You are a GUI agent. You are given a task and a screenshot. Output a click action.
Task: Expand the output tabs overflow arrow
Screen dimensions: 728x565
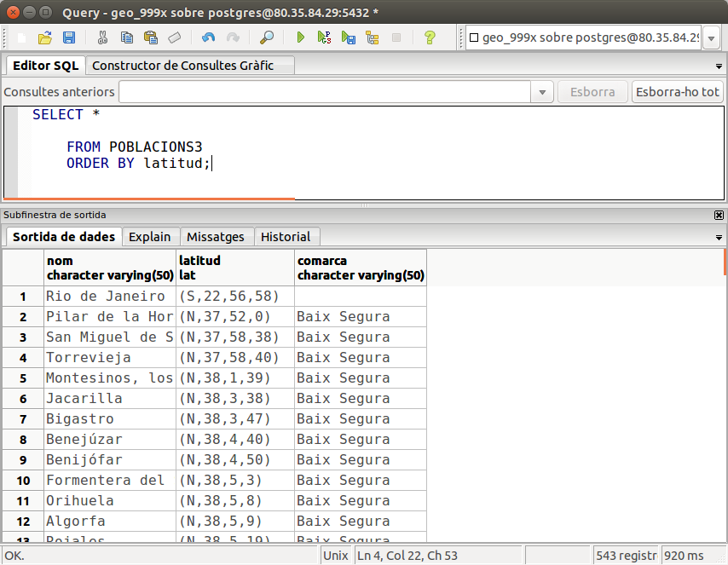point(719,238)
